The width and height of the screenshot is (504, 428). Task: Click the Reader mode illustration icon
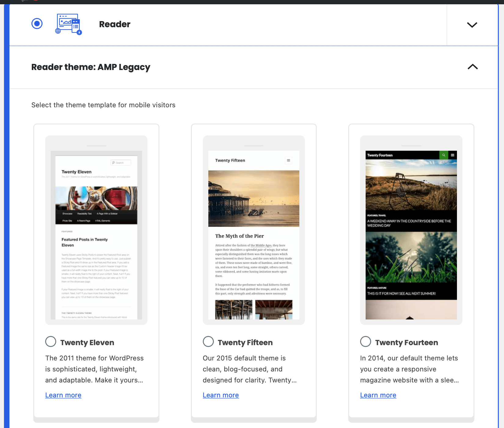point(69,24)
